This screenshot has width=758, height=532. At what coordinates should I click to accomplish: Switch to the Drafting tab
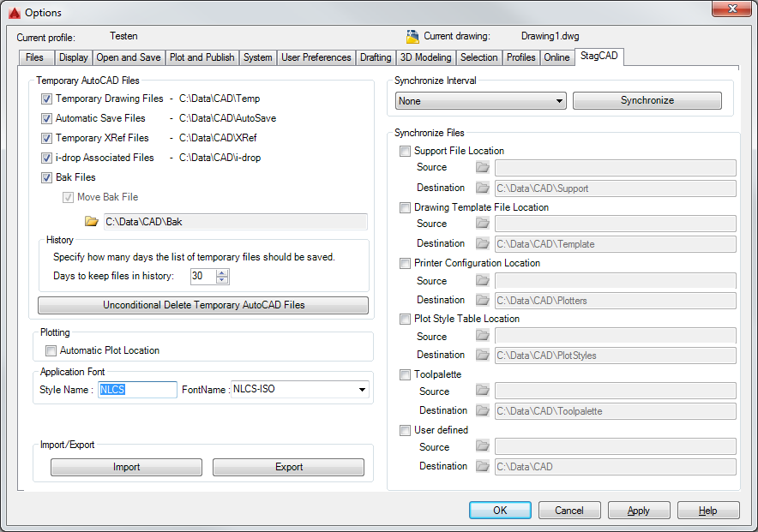(x=376, y=57)
